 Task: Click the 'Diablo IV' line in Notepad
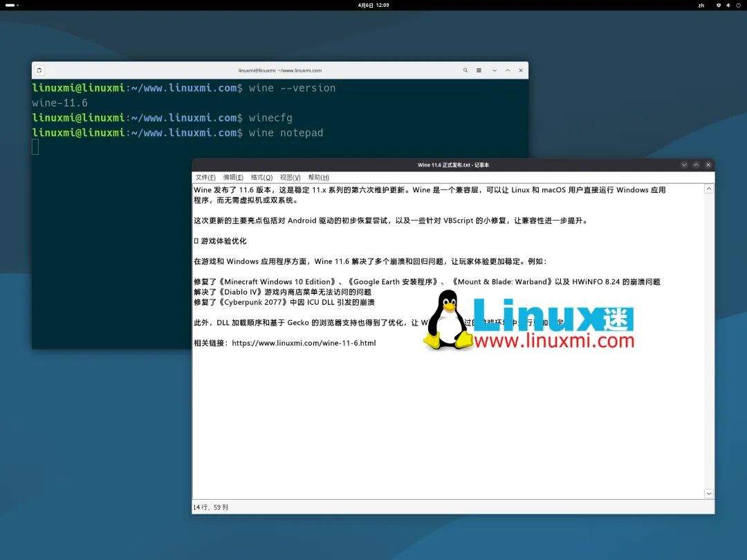[282, 292]
